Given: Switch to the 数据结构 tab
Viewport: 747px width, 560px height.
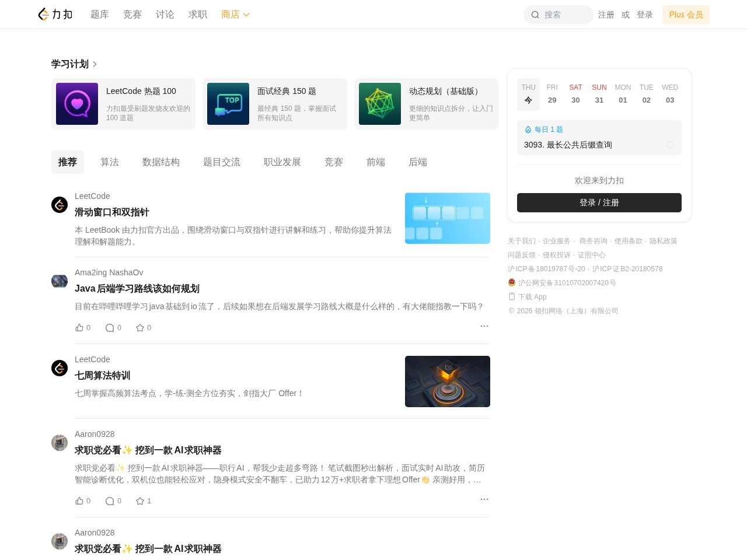Looking at the screenshot, I should pos(161,162).
